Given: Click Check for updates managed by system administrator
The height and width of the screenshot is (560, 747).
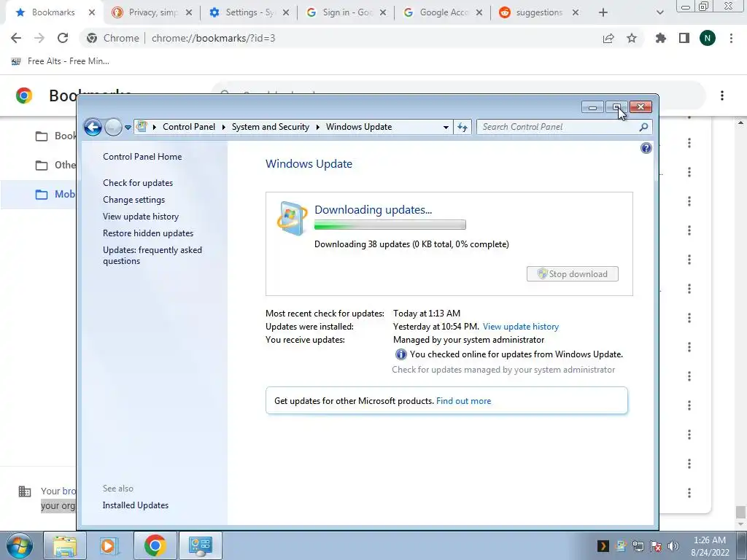Looking at the screenshot, I should pos(503,370).
